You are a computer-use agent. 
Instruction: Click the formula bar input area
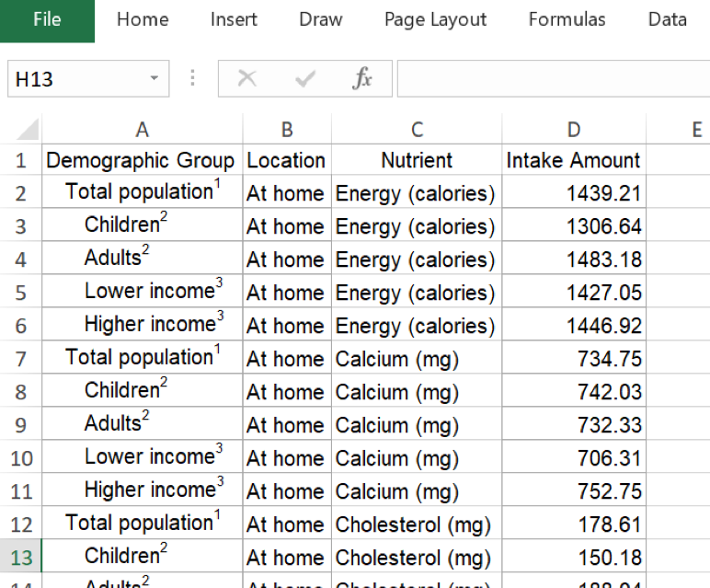point(552,79)
